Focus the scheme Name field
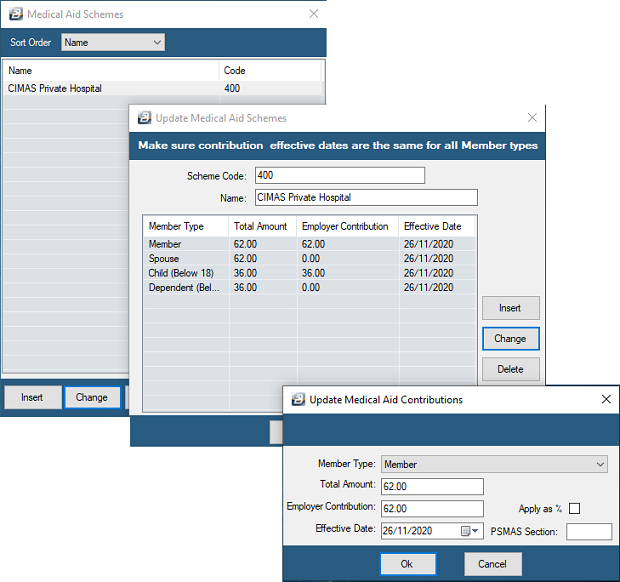The image size is (620, 582). coord(366,197)
